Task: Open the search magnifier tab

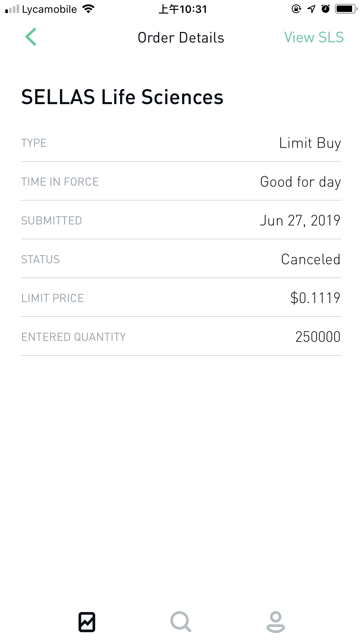Action: click(x=181, y=622)
